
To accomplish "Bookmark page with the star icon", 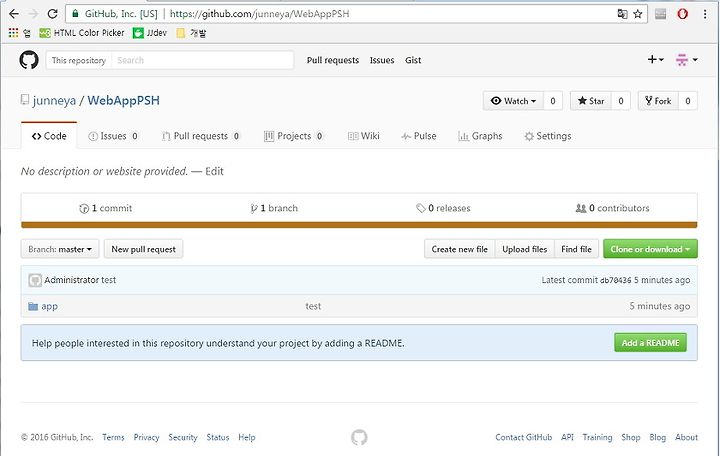I will click(x=638, y=14).
